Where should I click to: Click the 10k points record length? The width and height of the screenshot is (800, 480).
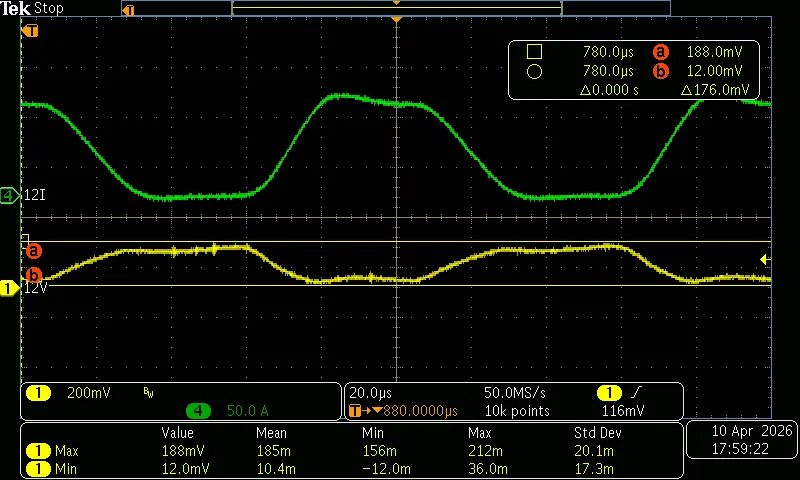[517, 411]
